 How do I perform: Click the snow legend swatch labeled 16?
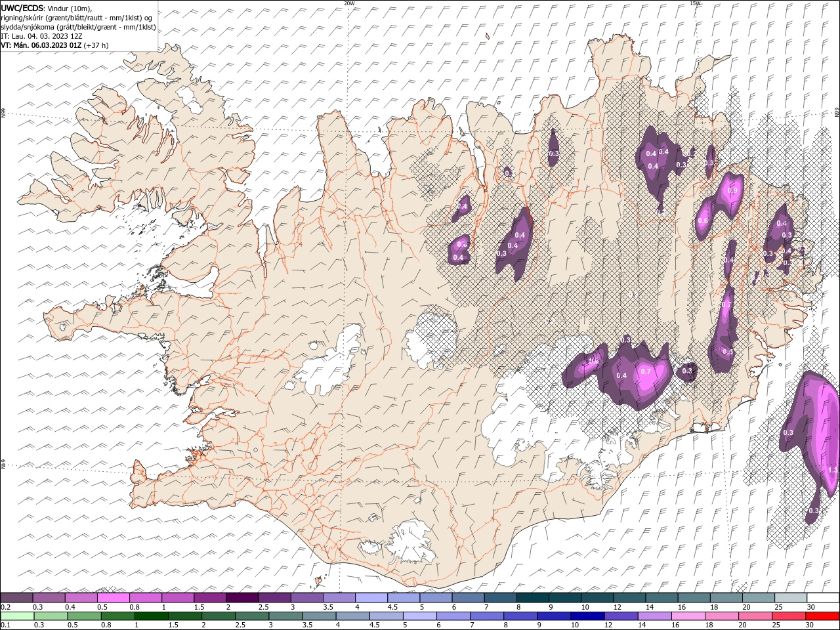tap(694, 598)
